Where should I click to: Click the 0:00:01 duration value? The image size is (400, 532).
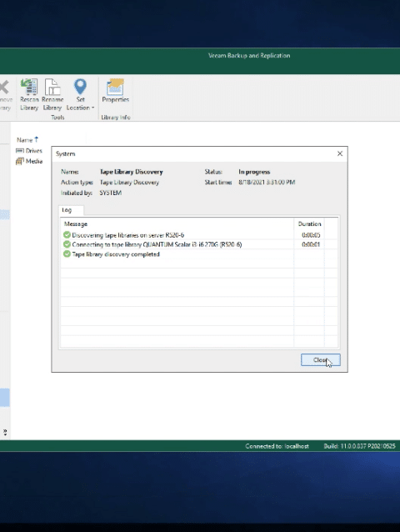click(x=311, y=244)
